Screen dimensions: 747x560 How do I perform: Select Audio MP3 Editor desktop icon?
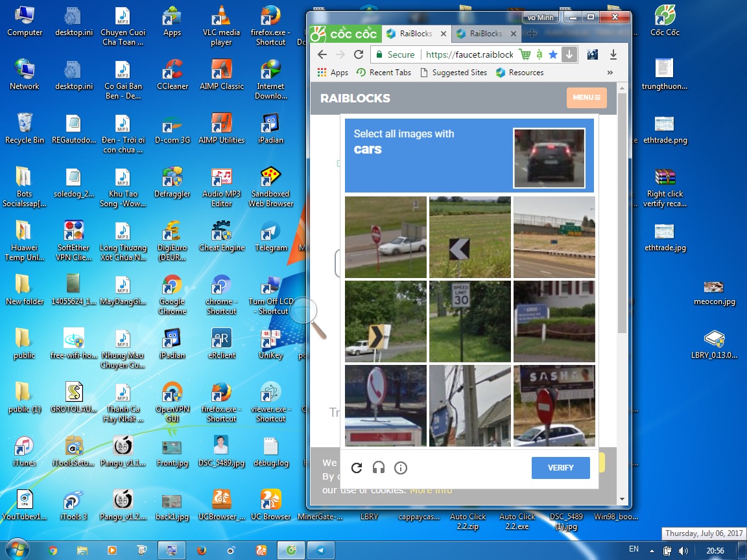tap(222, 187)
